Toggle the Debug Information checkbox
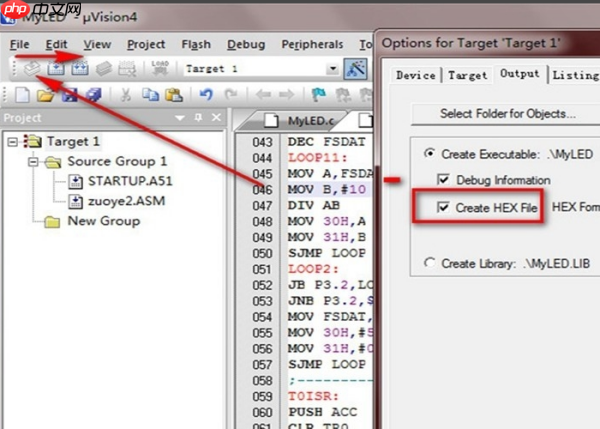 (x=443, y=179)
